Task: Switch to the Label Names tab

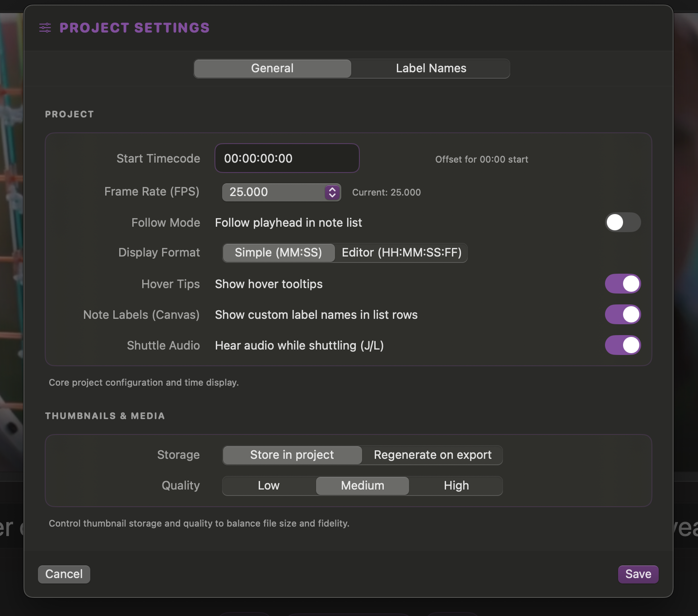Action: click(x=431, y=69)
